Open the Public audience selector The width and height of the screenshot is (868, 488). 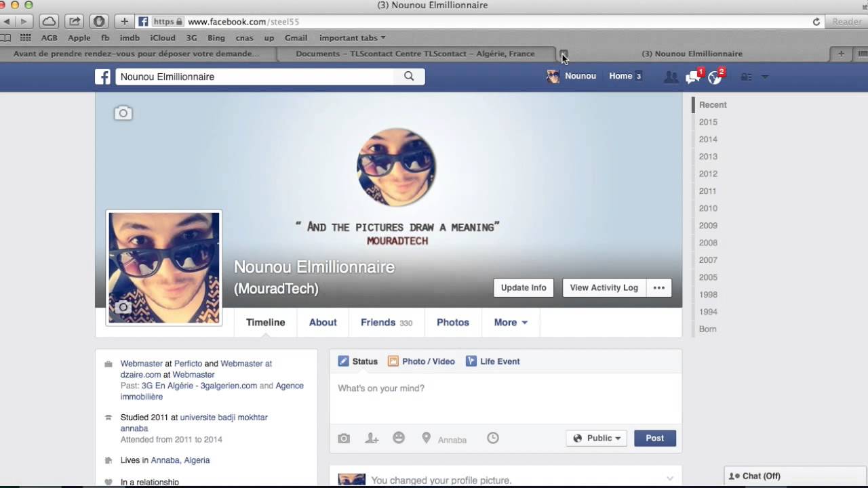(x=597, y=439)
